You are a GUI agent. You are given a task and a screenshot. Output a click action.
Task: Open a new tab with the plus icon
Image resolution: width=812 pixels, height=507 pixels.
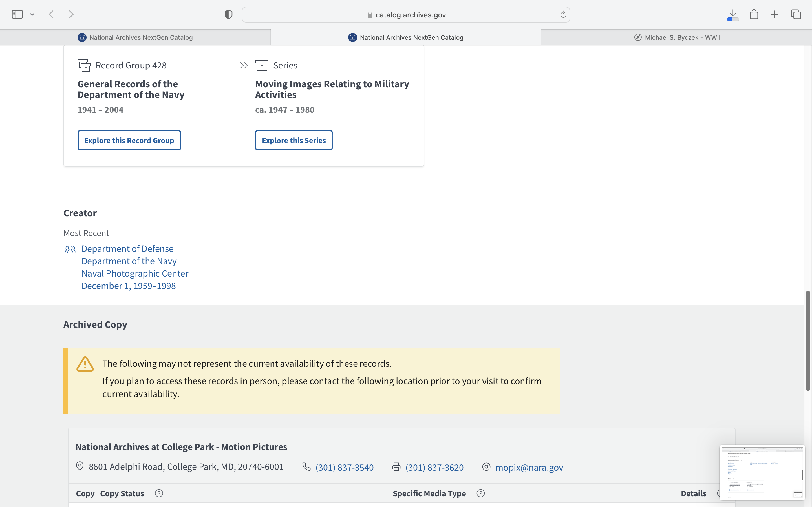pyautogui.click(x=775, y=14)
